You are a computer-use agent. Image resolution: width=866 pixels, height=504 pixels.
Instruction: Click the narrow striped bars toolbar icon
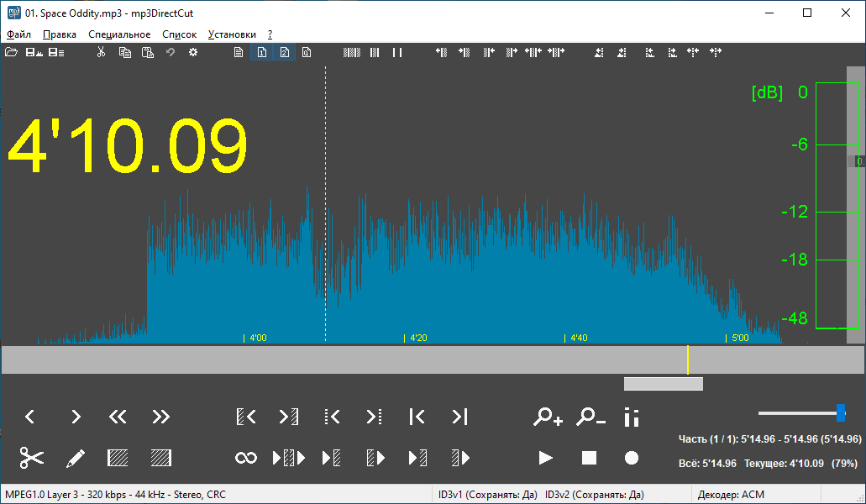(375, 52)
